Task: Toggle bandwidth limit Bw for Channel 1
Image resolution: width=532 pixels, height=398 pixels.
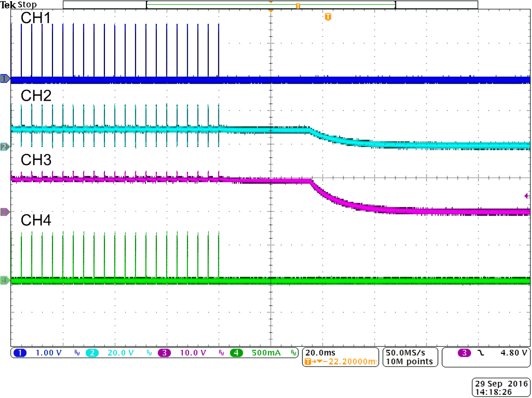Action: click(76, 353)
